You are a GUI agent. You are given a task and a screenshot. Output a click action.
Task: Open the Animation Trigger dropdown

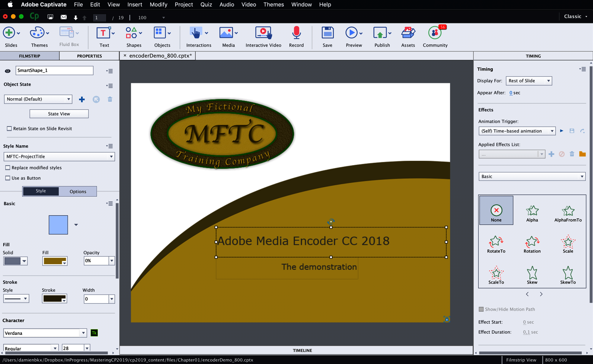tap(517, 131)
